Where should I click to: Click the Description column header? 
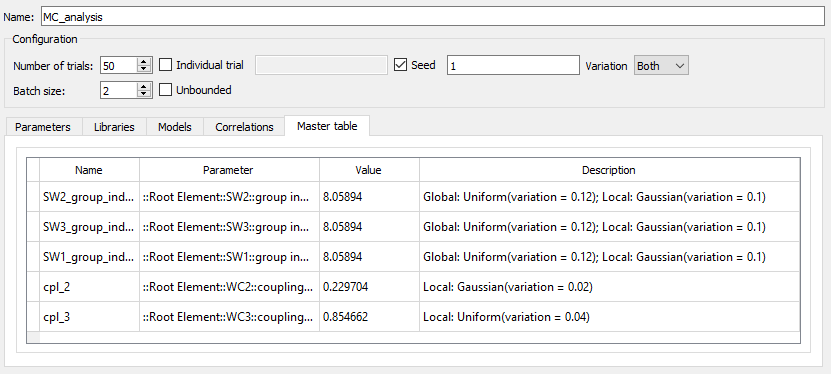[609, 170]
